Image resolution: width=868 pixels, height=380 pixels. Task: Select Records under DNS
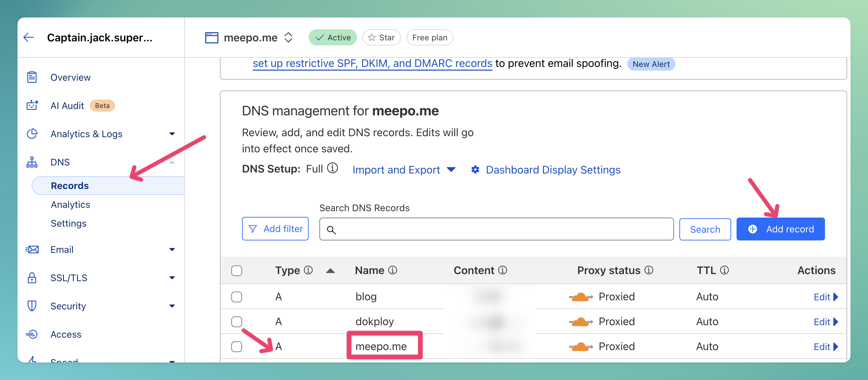(x=108, y=185)
